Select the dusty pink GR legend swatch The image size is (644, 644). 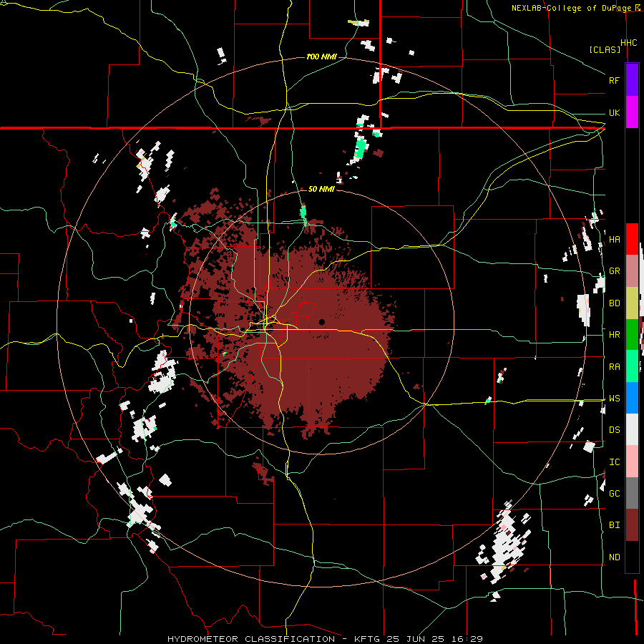pyautogui.click(x=632, y=270)
